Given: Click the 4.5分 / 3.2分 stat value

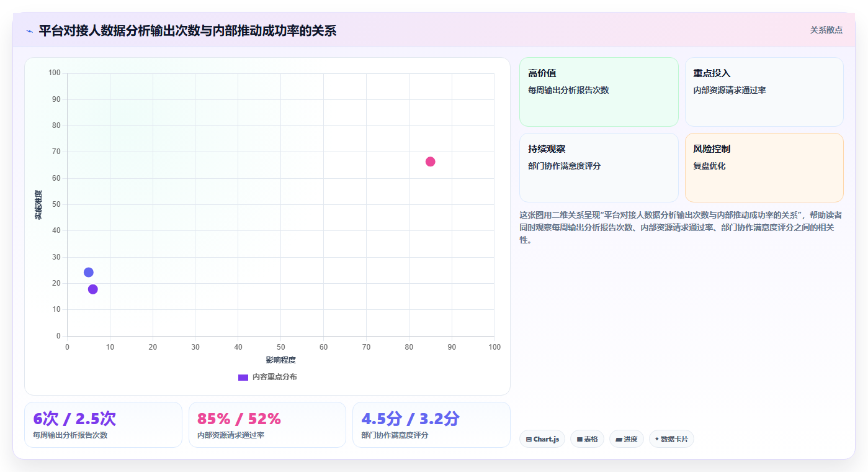Looking at the screenshot, I should [410, 419].
